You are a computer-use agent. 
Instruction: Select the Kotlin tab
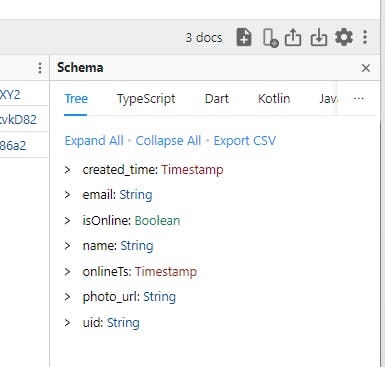pyautogui.click(x=274, y=99)
